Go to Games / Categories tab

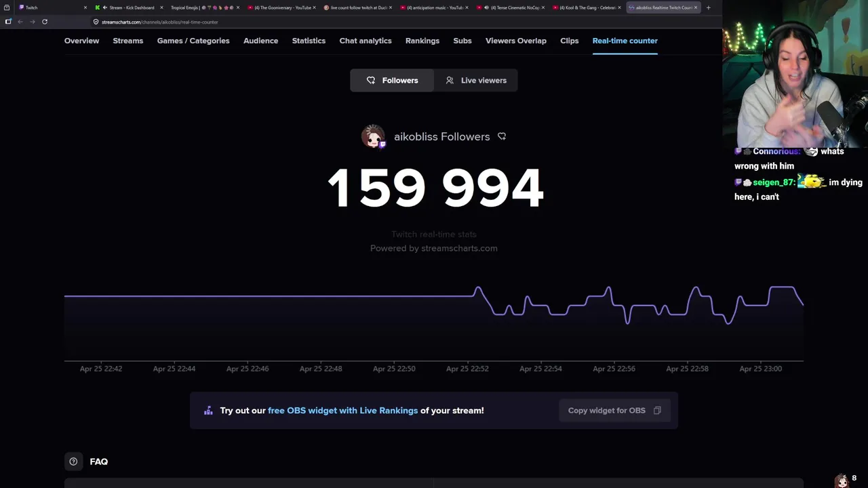(193, 41)
